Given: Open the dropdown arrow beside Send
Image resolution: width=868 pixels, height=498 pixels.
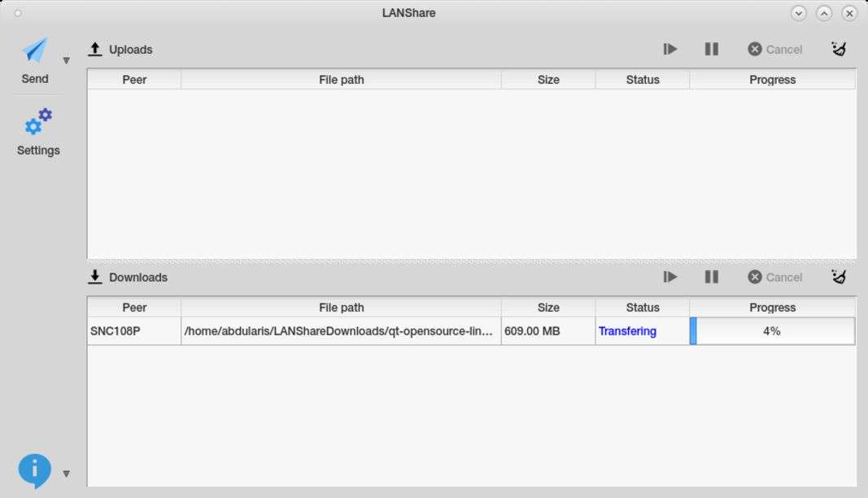Looking at the screenshot, I should pyautogui.click(x=67, y=60).
